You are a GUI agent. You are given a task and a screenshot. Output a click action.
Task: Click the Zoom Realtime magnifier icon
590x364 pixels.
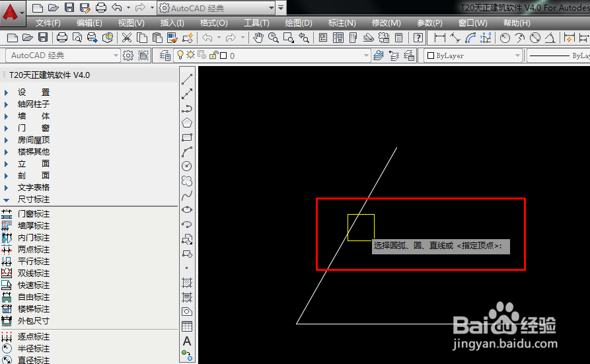273,38
